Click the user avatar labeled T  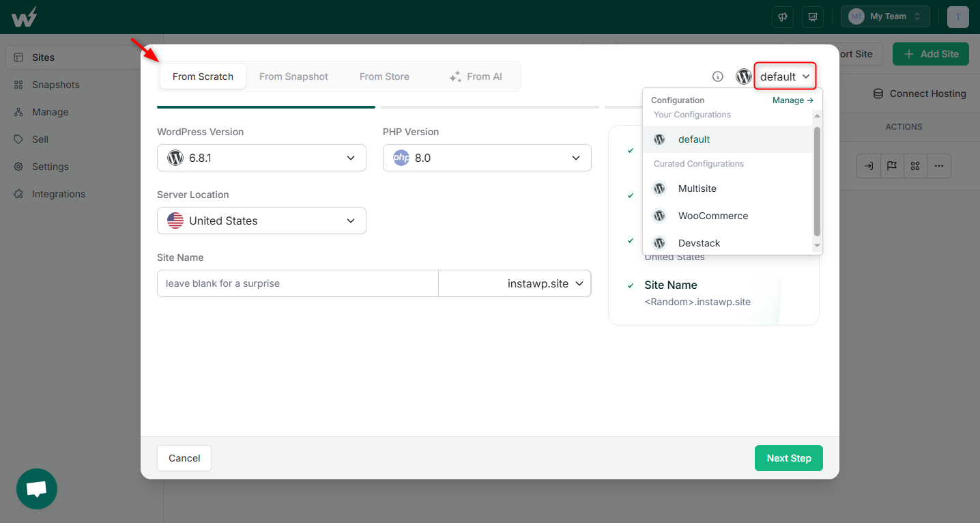click(x=958, y=17)
